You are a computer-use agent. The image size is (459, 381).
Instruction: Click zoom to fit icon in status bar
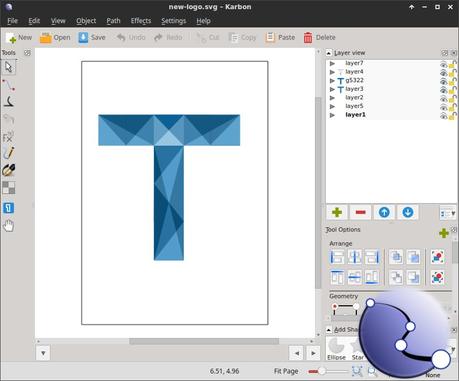[x=357, y=371]
